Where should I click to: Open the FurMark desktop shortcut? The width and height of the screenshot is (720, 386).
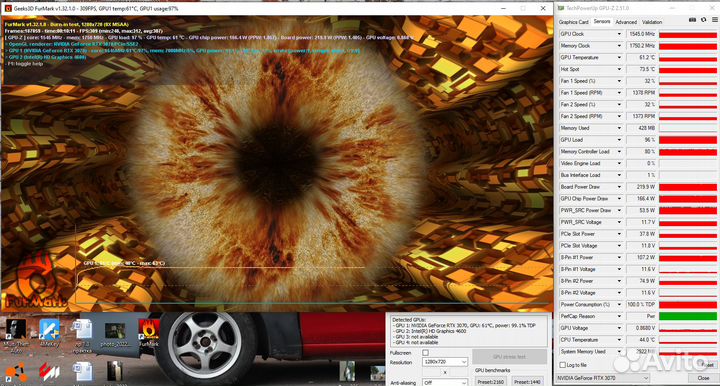click(x=149, y=332)
